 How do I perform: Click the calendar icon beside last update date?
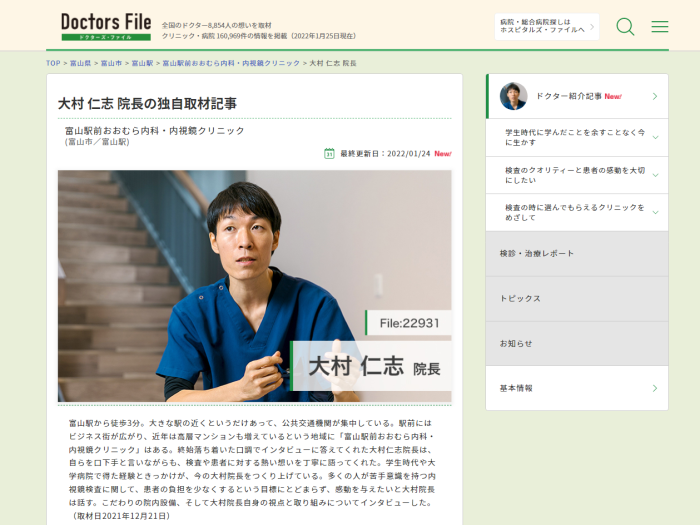(329, 154)
